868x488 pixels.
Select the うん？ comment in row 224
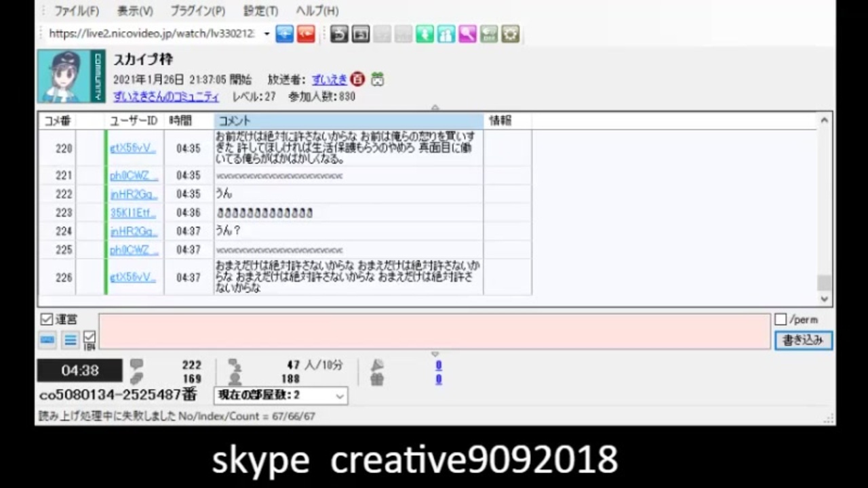pos(229,231)
